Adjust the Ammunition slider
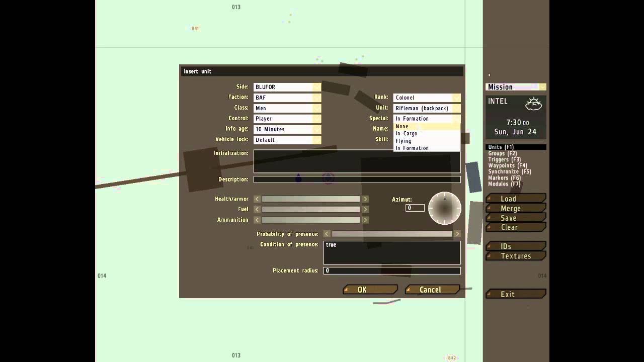The height and width of the screenshot is (362, 644). [x=311, y=220]
